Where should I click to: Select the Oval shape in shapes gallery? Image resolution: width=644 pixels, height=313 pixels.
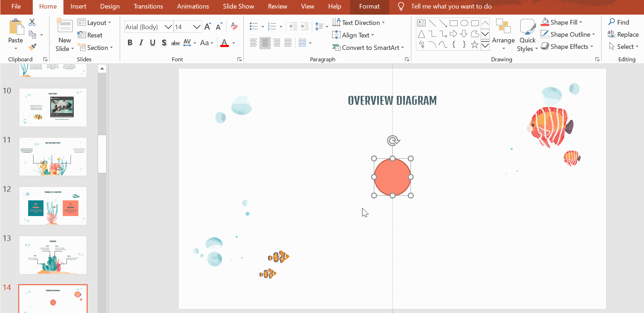point(464,23)
